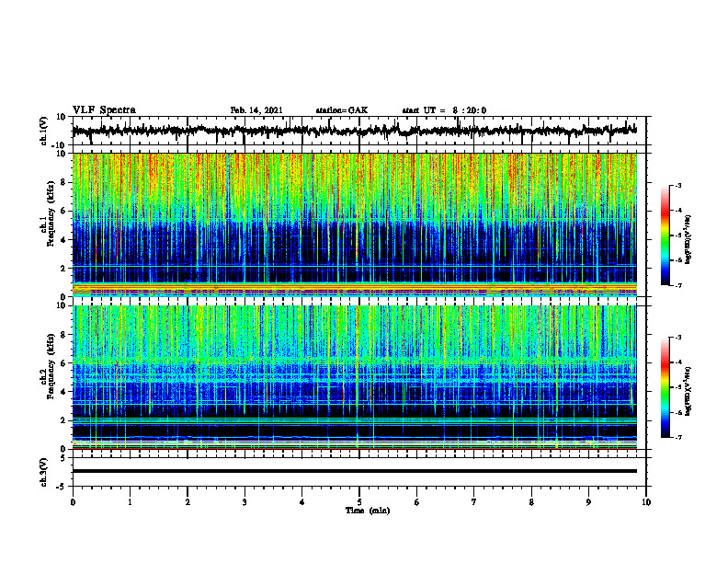Click time axis tick label "1"
This screenshot has width=728, height=563.
point(130,502)
